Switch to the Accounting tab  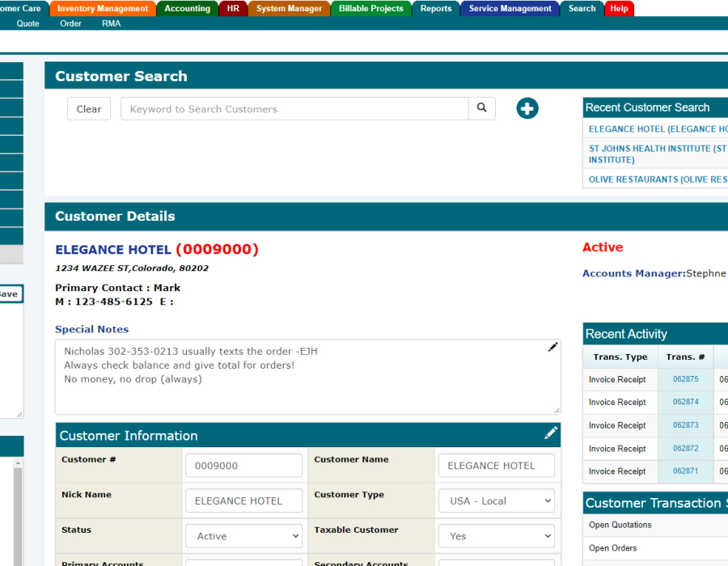click(x=187, y=9)
